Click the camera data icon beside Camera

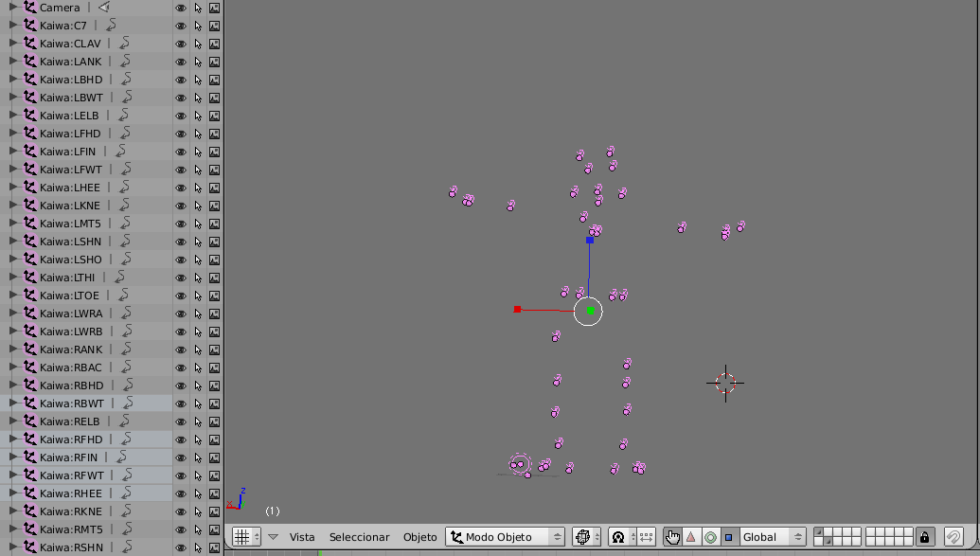point(104,8)
